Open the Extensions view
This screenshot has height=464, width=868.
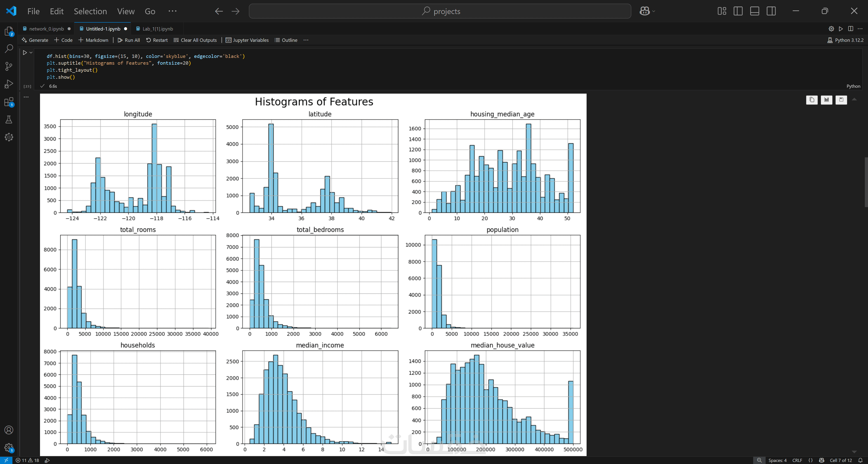tap(9, 102)
